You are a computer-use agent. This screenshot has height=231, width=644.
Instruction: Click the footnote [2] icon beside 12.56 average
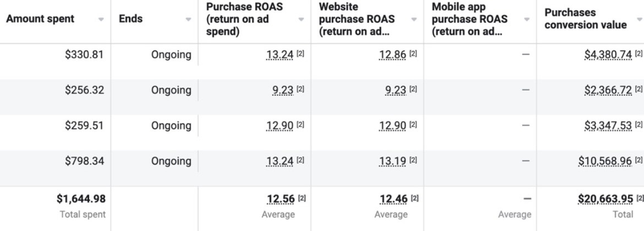pyautogui.click(x=302, y=198)
